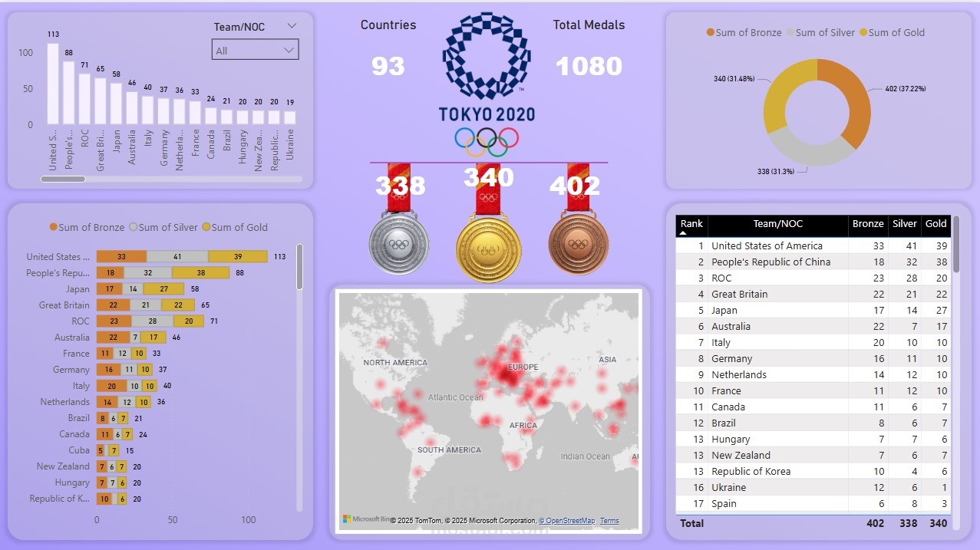Viewport: 980px width, 550px height.
Task: Select the Australia row in the table
Action: click(x=813, y=326)
